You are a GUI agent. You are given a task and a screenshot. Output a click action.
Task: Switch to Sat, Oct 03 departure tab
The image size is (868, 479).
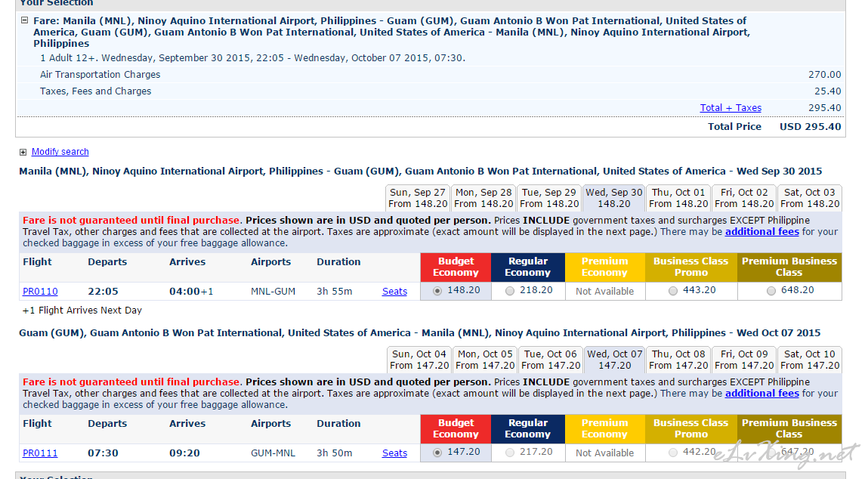pyautogui.click(x=809, y=198)
